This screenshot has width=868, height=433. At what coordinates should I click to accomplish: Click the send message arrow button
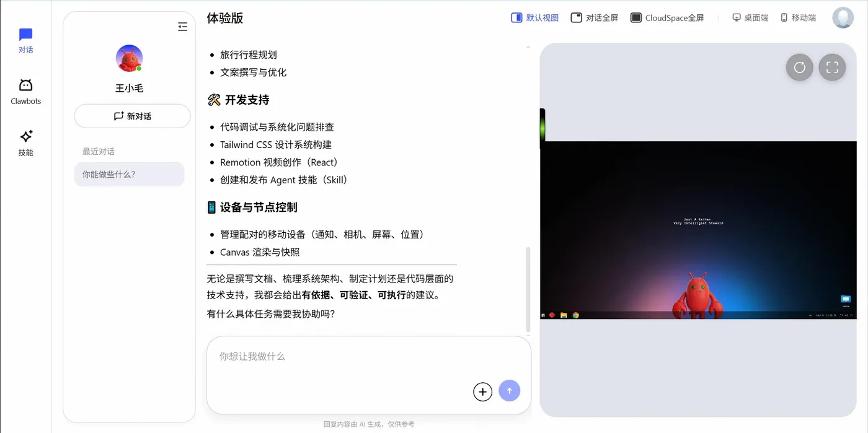pyautogui.click(x=510, y=391)
